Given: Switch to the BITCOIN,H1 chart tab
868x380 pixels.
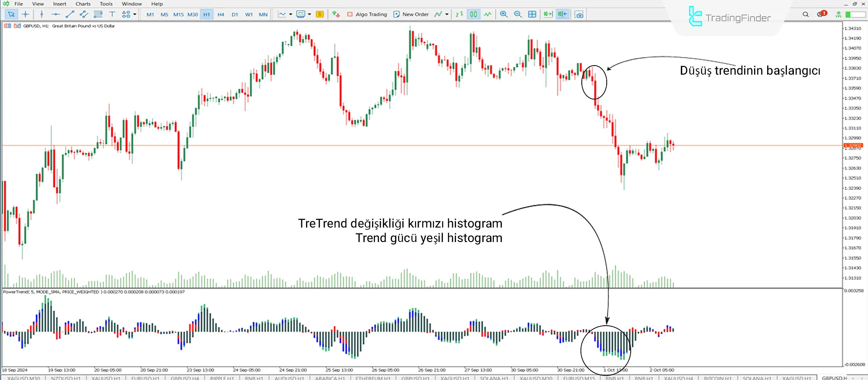Looking at the screenshot, I should (717, 378).
